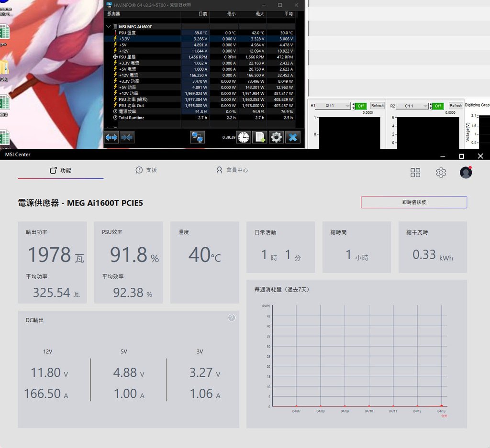The image size is (490, 448).
Task: Click the R2 black graph area
Action: (428, 133)
